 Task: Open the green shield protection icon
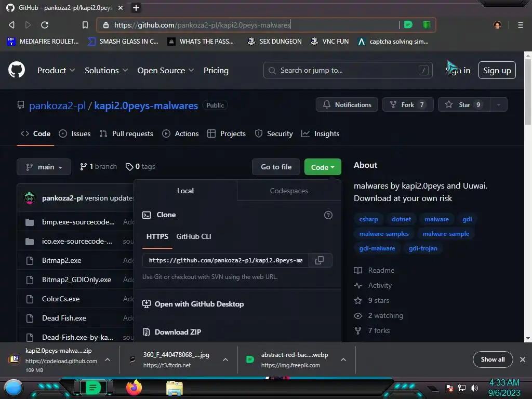click(426, 24)
